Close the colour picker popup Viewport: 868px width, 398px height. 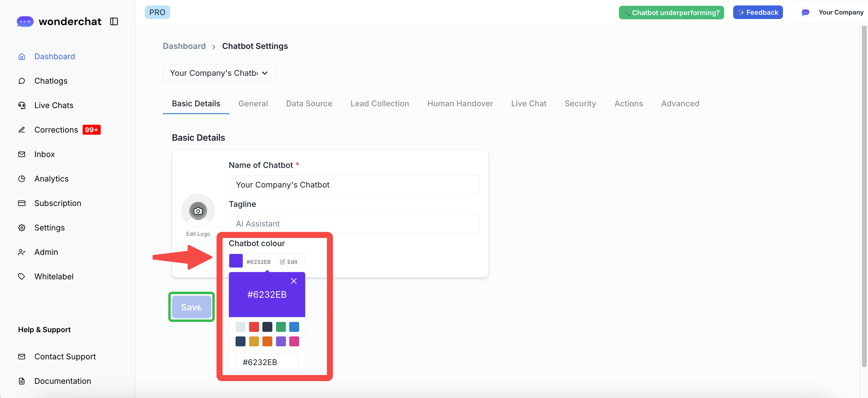[293, 281]
